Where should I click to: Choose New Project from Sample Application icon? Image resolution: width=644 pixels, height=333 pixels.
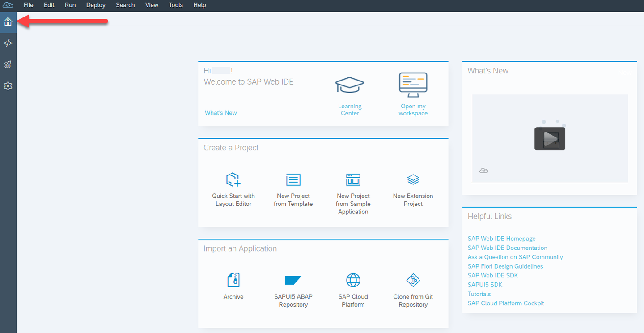coord(353,180)
